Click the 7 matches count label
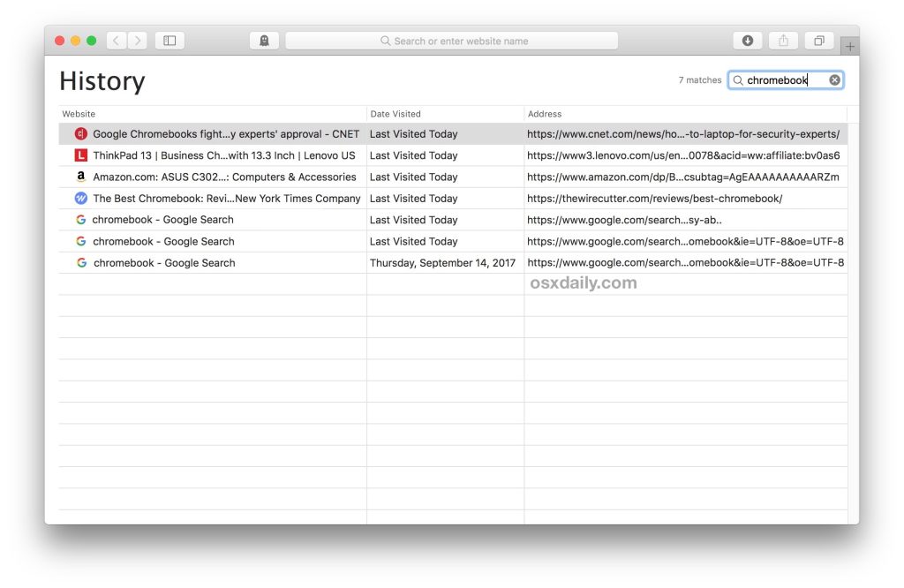This screenshot has width=904, height=588. click(x=700, y=80)
